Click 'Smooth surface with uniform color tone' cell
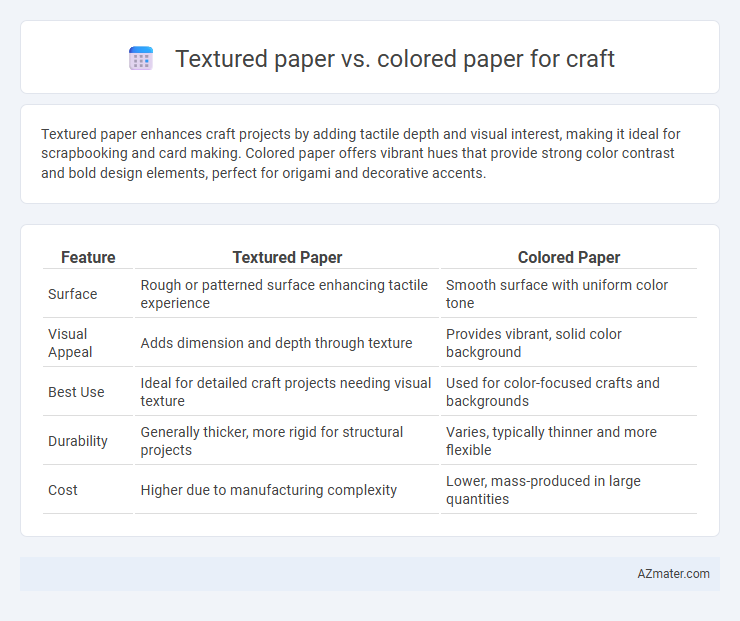The image size is (740, 621). [569, 294]
